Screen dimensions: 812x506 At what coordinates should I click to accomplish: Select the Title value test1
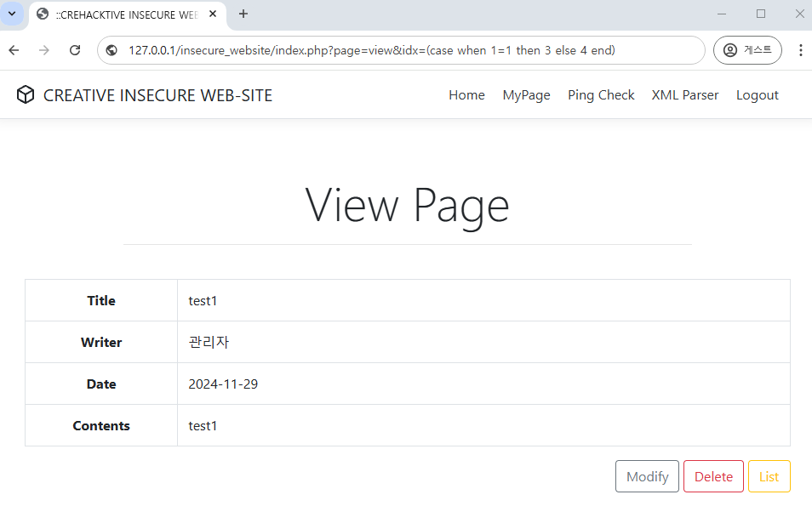coord(203,300)
